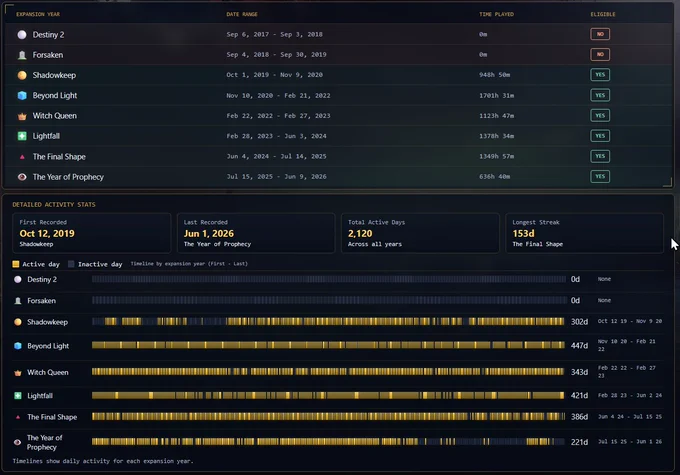This screenshot has width=680, height=475.
Task: Open the Longest Streak 153d card
Action: pyautogui.click(x=584, y=233)
